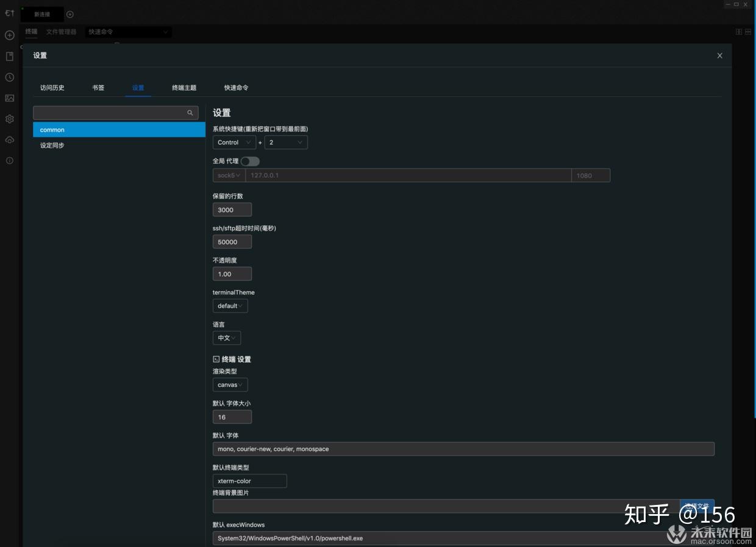Click the sidebar plus circle to add a connection

(9, 35)
